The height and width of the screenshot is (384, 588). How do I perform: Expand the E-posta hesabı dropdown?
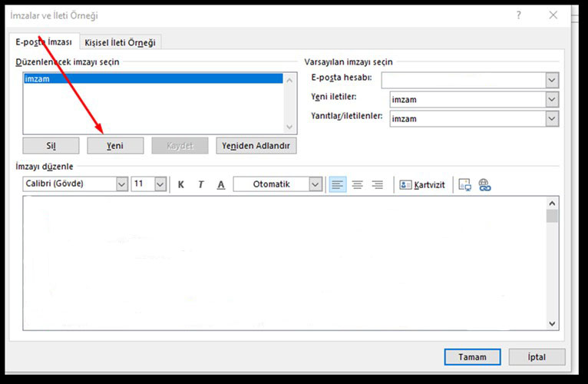[x=552, y=80]
